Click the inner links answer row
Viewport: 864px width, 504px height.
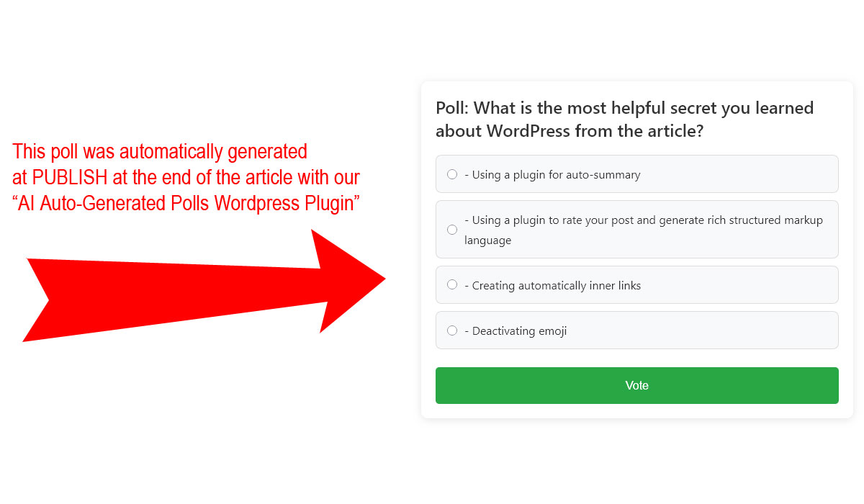636,284
